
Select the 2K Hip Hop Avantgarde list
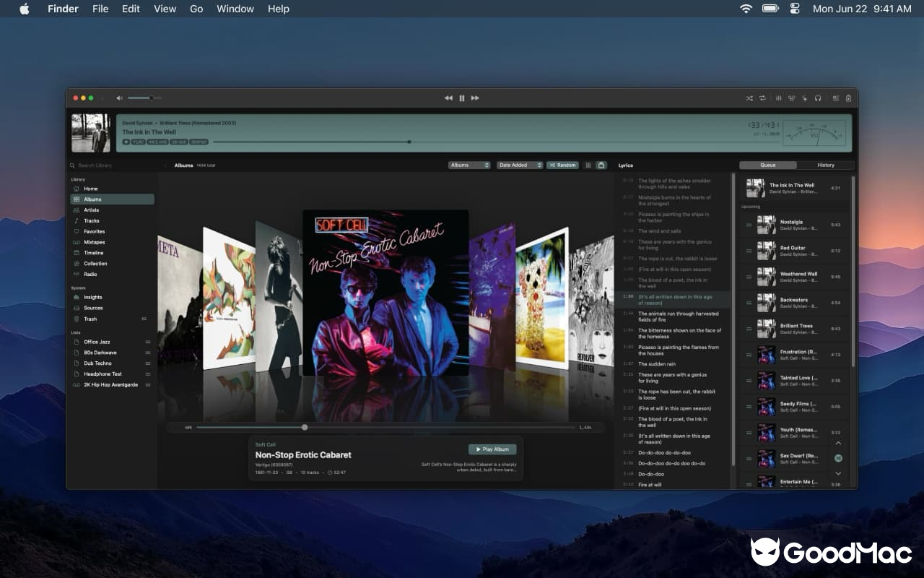click(x=112, y=385)
